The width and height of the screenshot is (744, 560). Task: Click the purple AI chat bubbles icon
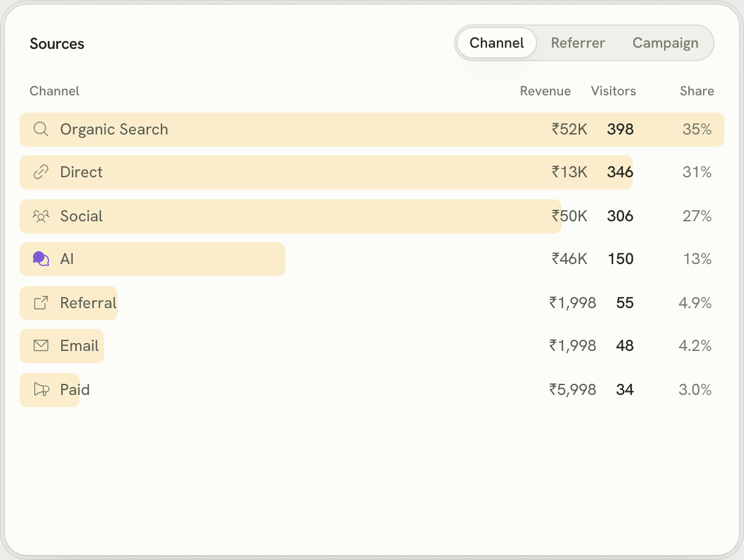(x=41, y=259)
